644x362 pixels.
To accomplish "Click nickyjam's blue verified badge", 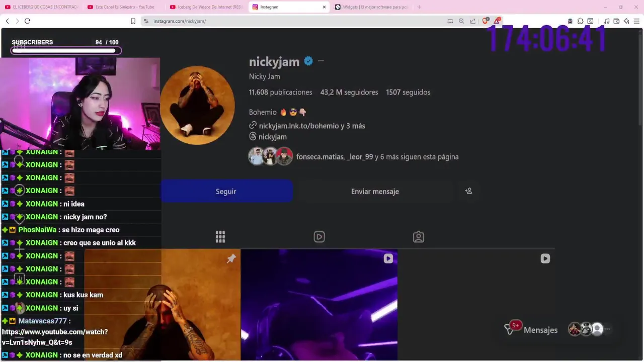I will pyautogui.click(x=308, y=61).
